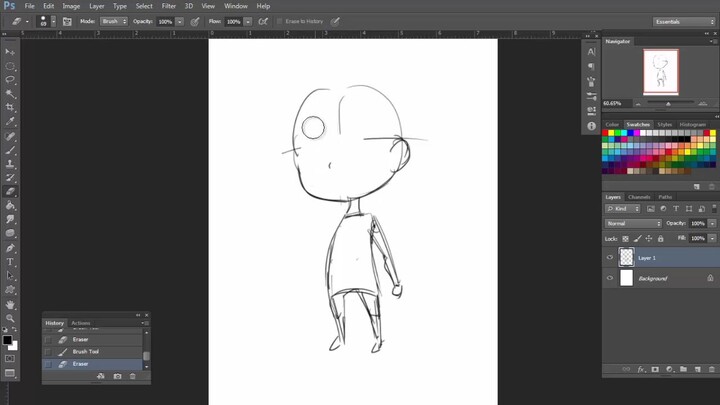This screenshot has width=720, height=405.
Task: Select the Brush Tool history state
Action: (x=92, y=352)
